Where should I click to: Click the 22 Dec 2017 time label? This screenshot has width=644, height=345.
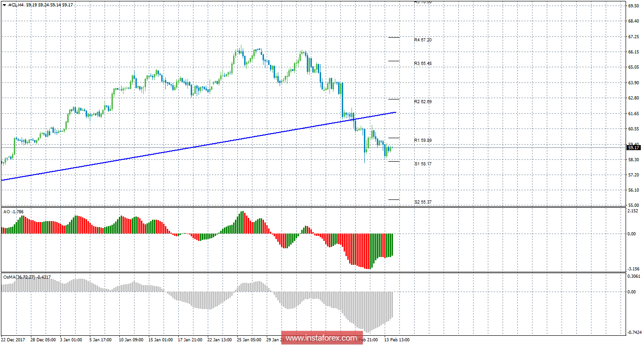13,340
